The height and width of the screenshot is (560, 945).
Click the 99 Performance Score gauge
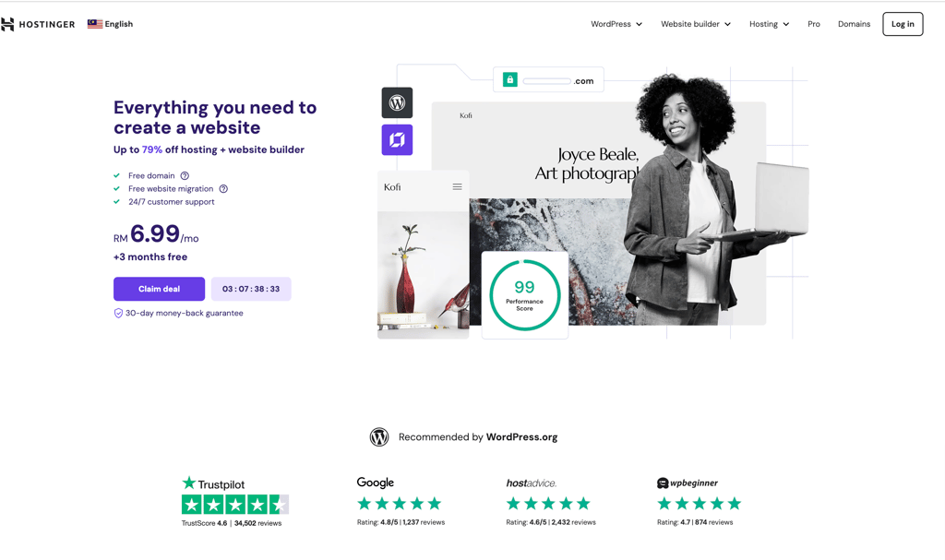525,295
